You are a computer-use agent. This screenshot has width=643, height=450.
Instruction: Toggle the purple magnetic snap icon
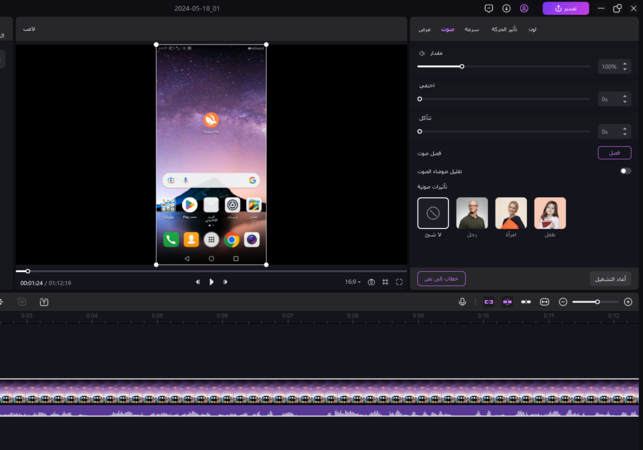pyautogui.click(x=507, y=302)
